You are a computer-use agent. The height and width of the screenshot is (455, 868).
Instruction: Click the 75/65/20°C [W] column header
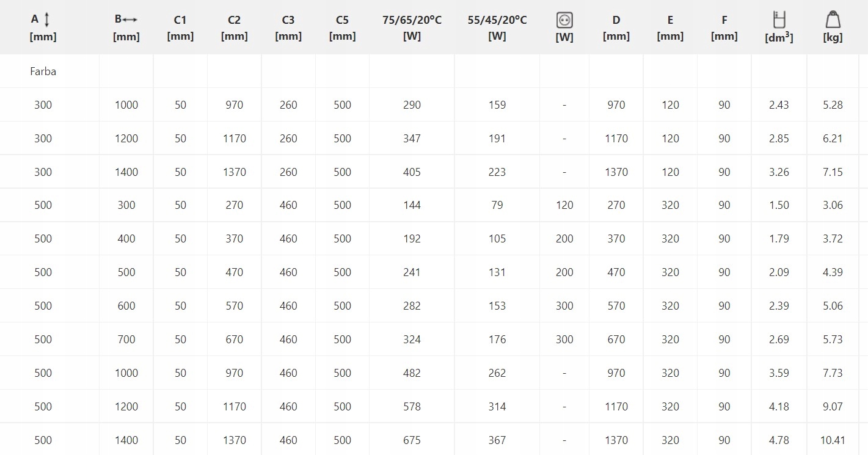412,27
